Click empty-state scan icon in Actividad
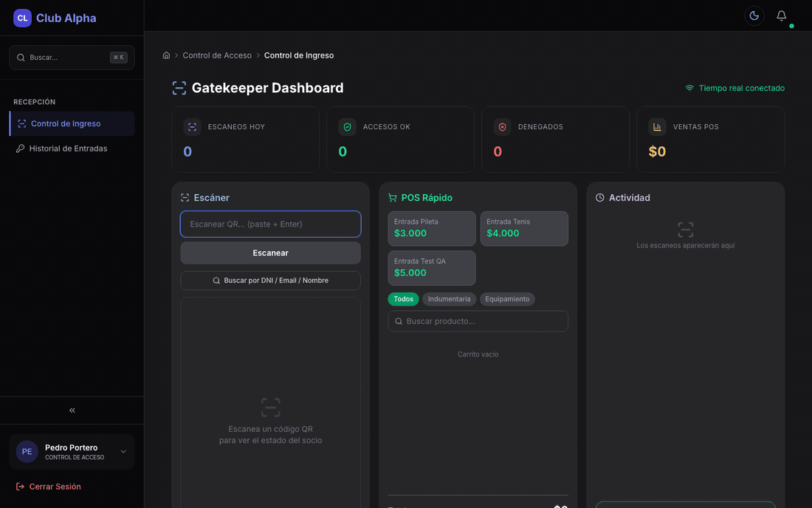 [685, 230]
